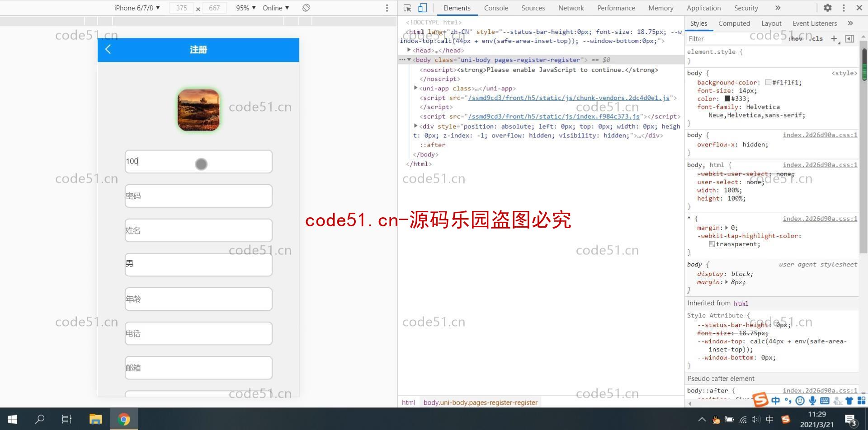Open DevTools customize menu dots
The image size is (868, 430).
[844, 8]
